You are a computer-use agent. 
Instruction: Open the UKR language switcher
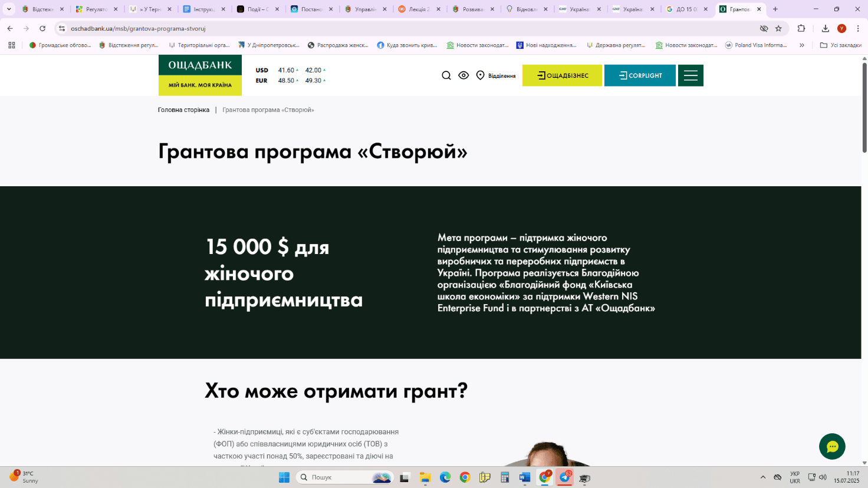pyautogui.click(x=795, y=477)
